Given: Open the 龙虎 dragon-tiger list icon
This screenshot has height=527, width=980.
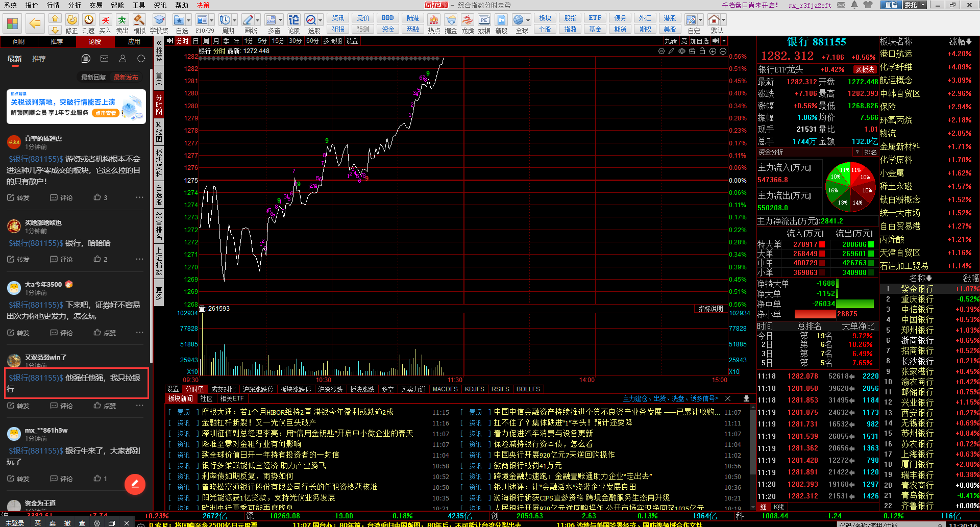Looking at the screenshot, I should click(467, 20).
